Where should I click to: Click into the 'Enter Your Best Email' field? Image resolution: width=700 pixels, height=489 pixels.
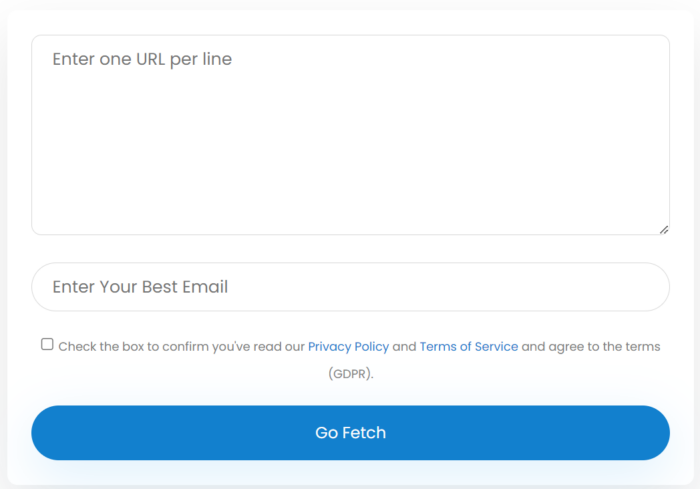[350, 287]
